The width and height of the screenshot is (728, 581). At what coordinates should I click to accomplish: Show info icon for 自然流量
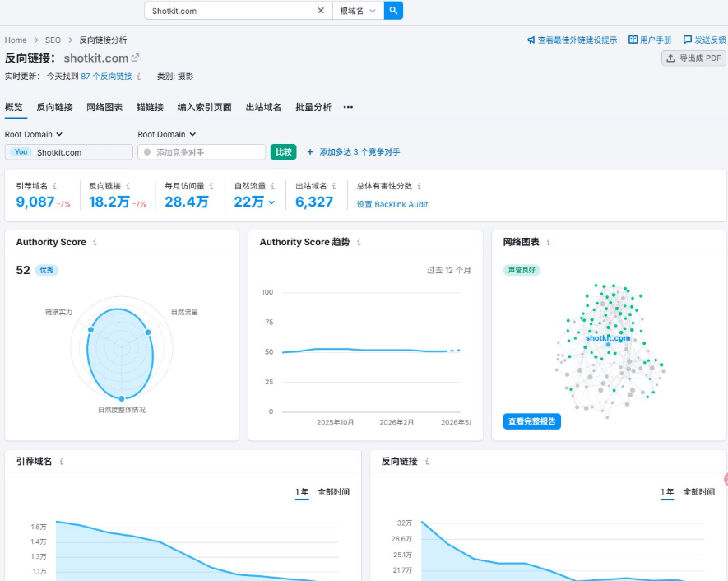click(272, 186)
